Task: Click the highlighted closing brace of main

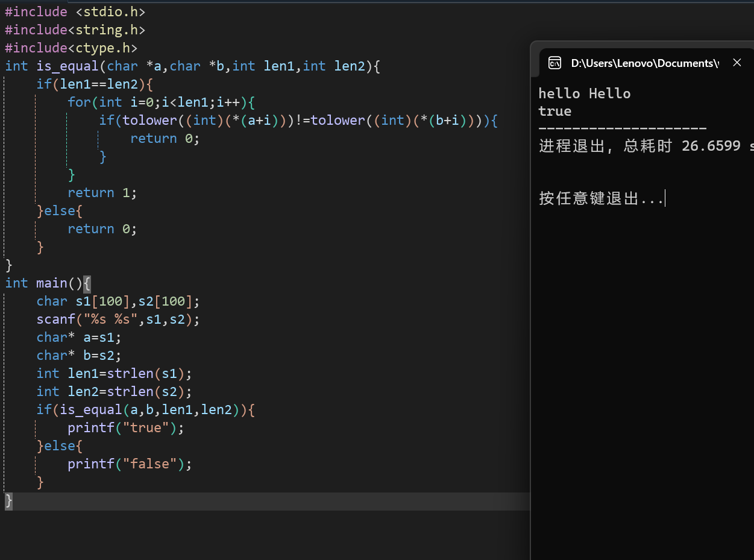Action: click(x=8, y=500)
